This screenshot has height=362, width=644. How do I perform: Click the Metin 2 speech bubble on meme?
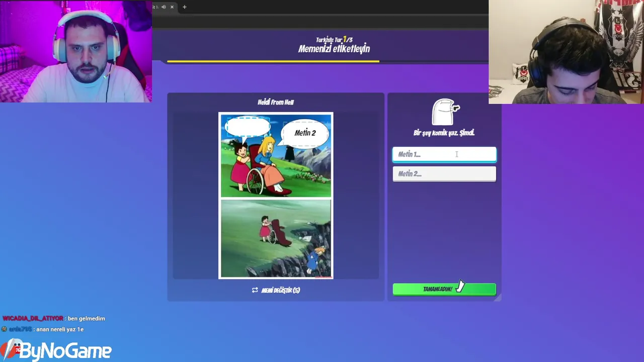305,133
